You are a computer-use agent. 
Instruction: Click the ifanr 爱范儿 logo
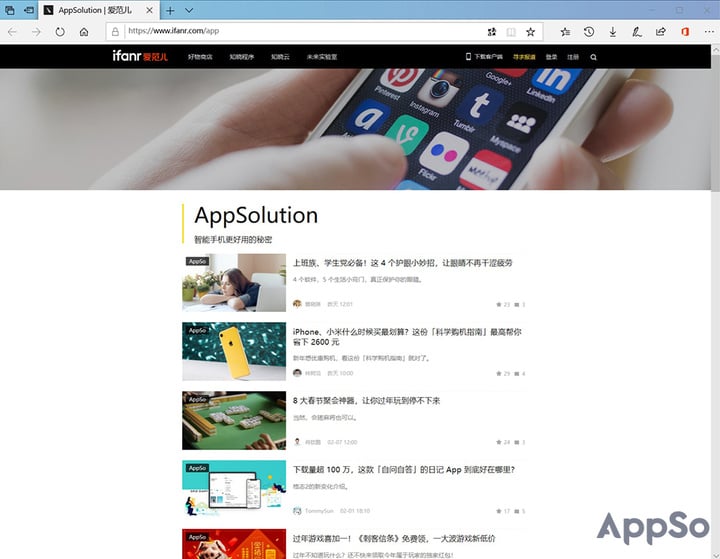click(140, 56)
